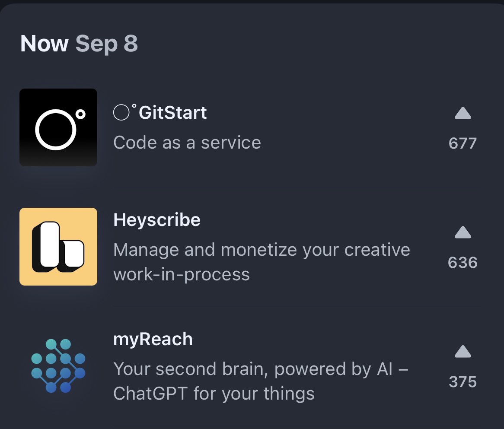The image size is (504, 429).
Task: Select the 'Sep 8' date label
Action: coord(107,44)
